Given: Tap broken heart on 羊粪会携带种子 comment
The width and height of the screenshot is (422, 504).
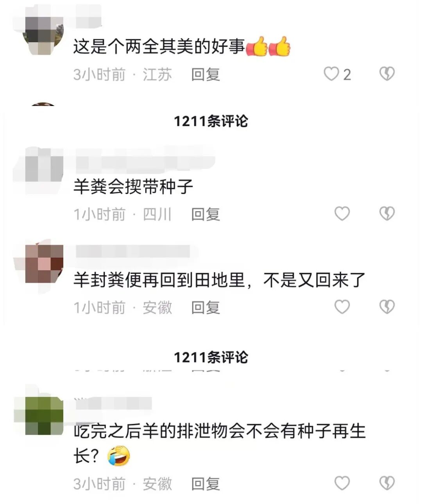Looking at the screenshot, I should (x=387, y=213).
